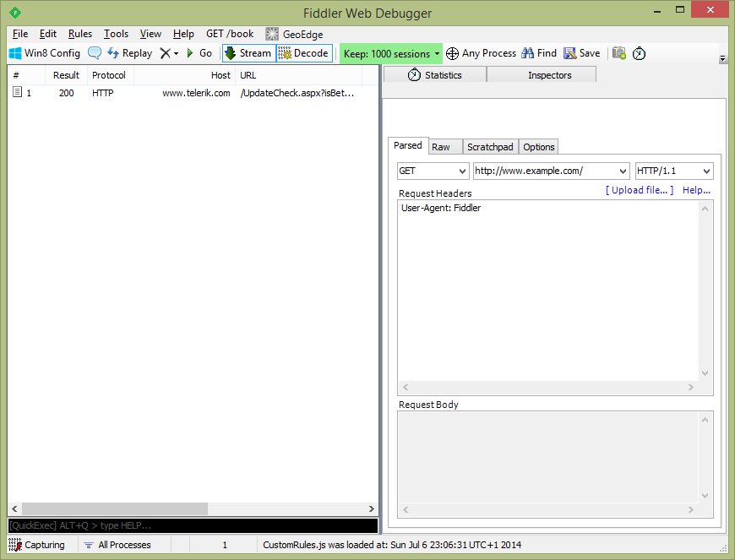Click the timer stopwatch icon in toolbar
The image size is (735, 560).
click(640, 53)
